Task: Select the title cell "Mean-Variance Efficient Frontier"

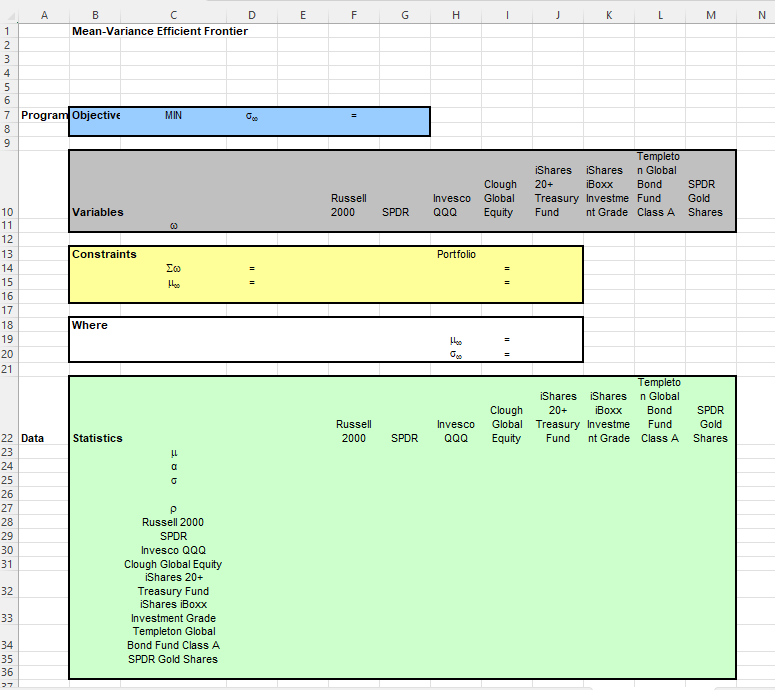Action: tap(160, 31)
